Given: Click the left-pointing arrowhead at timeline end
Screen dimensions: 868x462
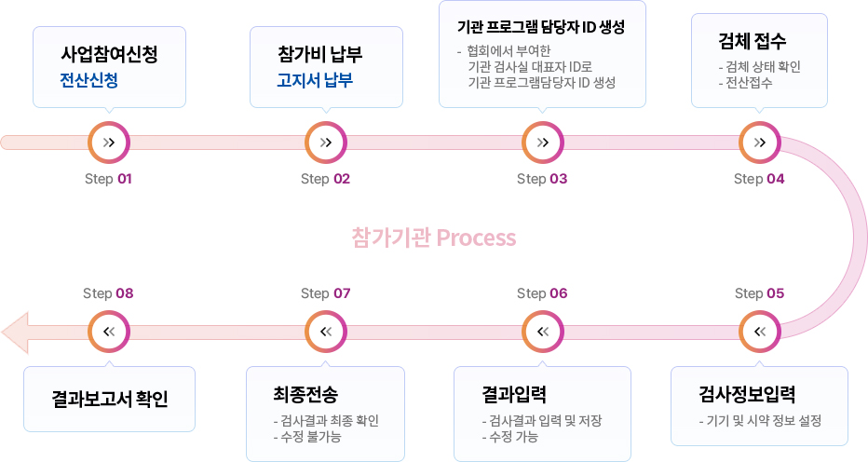Looking at the screenshot, I should pos(15,332).
